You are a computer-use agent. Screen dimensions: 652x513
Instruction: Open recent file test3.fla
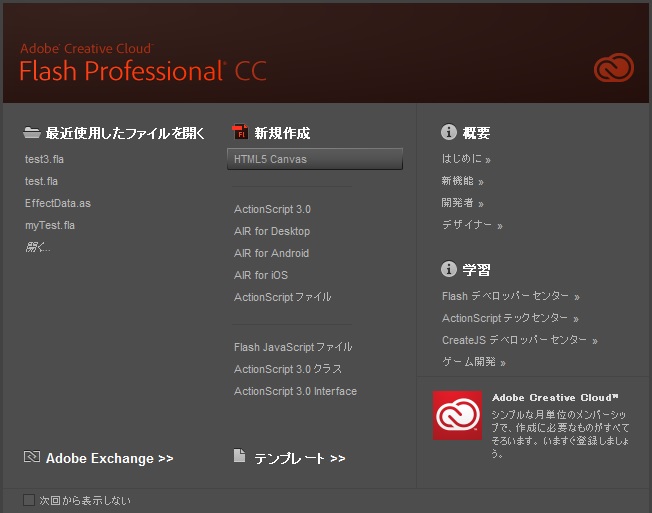(44, 159)
